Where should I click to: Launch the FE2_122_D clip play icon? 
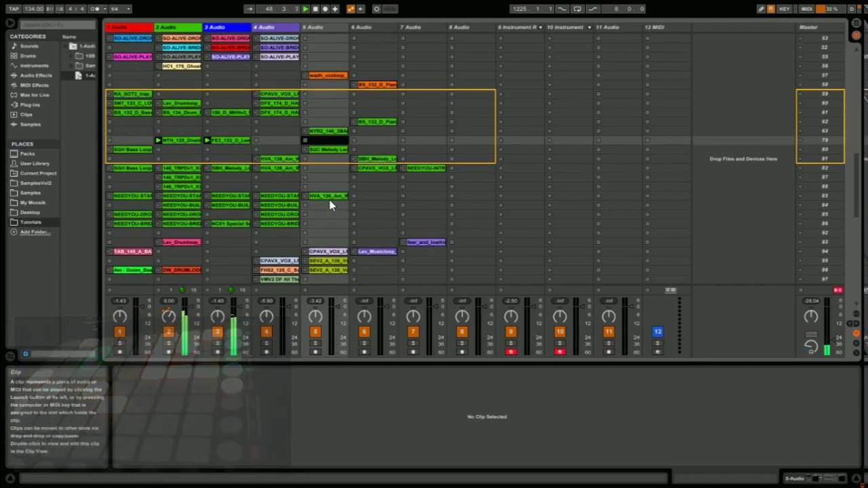tap(207, 140)
